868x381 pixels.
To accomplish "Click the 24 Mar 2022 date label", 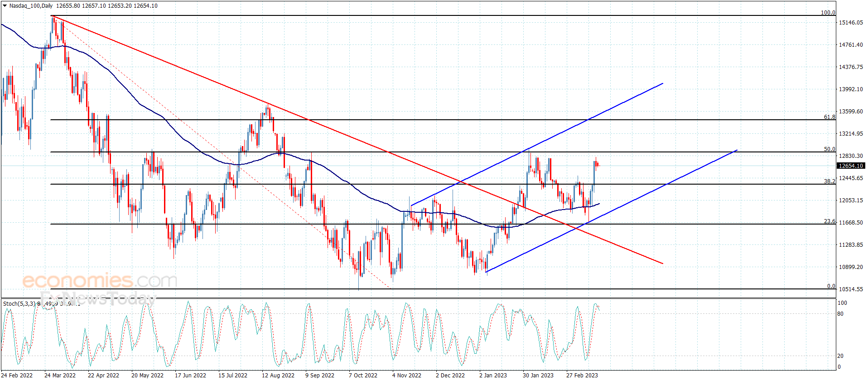I will (60, 376).
